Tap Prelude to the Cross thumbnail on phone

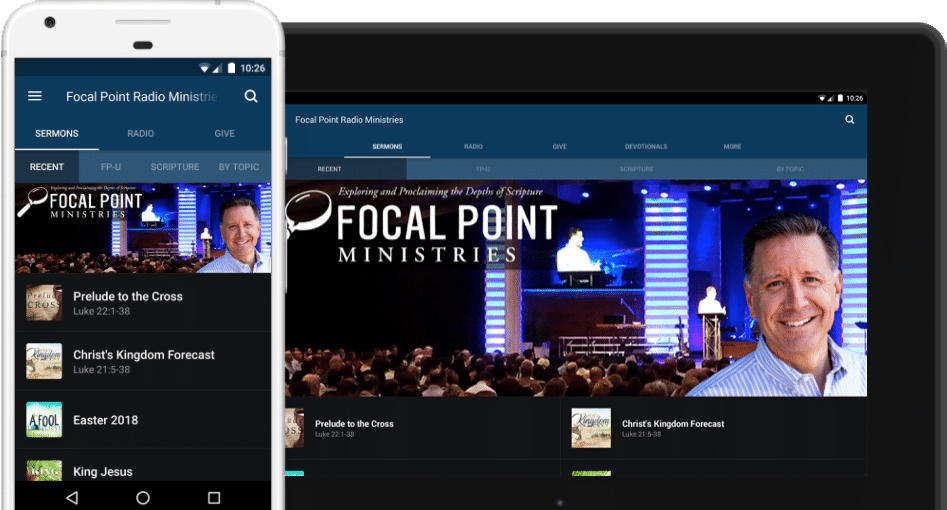[x=44, y=303]
